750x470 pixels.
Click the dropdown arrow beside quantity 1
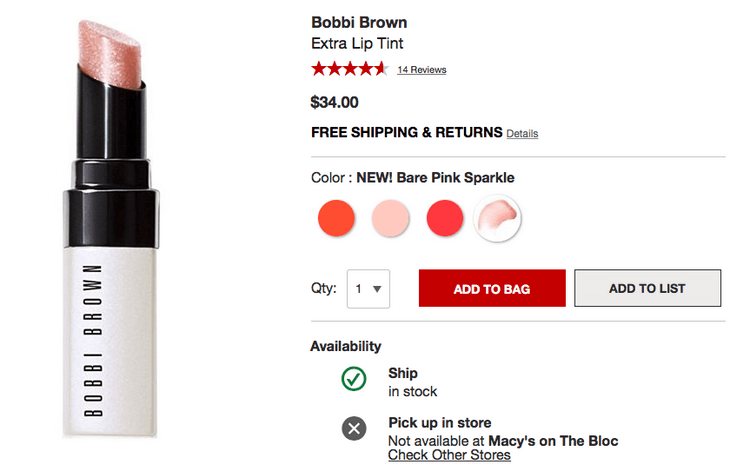[x=377, y=289]
